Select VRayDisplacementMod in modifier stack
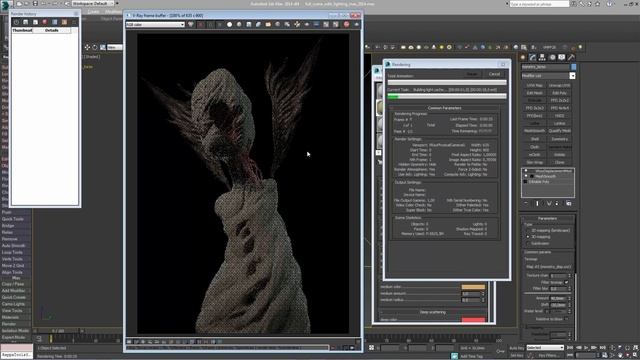This screenshot has height=360, width=640. coord(553,171)
